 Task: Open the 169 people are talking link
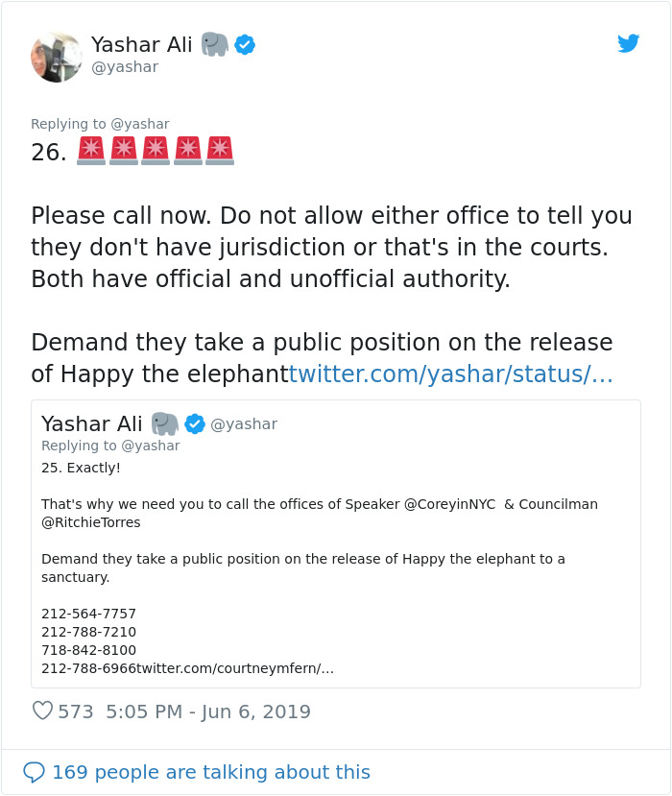[215, 772]
